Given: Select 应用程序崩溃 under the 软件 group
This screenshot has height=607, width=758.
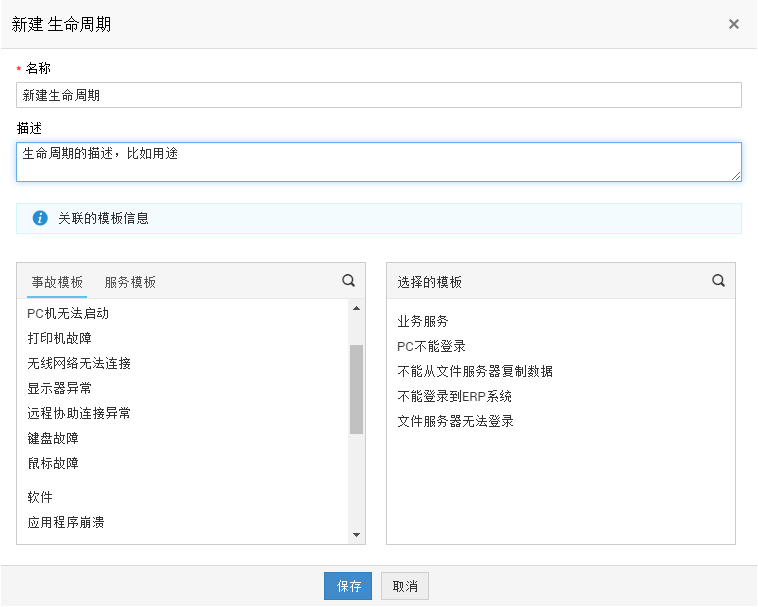Looking at the screenshot, I should coord(66,522).
